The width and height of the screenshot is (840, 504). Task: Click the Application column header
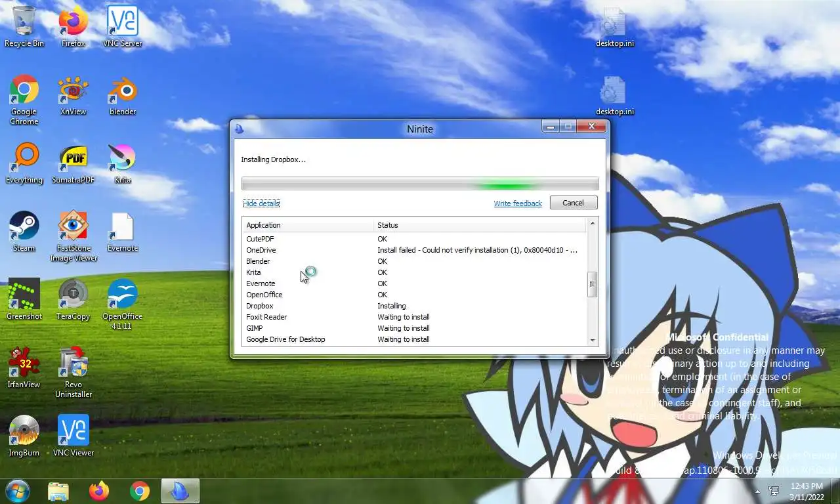click(x=308, y=225)
